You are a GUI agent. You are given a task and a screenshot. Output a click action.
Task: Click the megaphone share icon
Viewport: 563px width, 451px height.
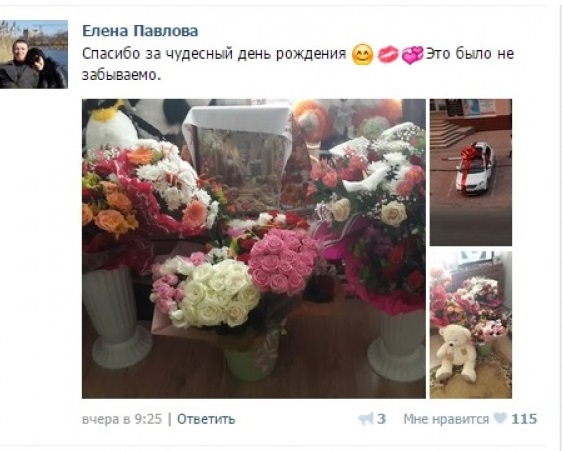(x=366, y=419)
